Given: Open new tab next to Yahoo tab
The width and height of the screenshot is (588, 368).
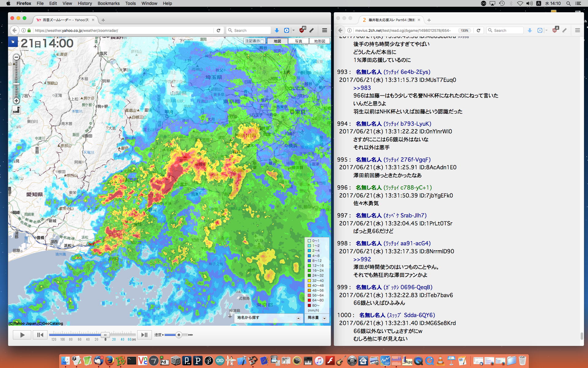Looking at the screenshot, I should tap(103, 20).
